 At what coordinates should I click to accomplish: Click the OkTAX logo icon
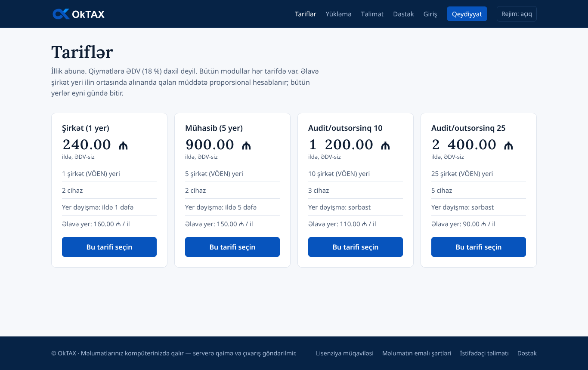(x=61, y=14)
